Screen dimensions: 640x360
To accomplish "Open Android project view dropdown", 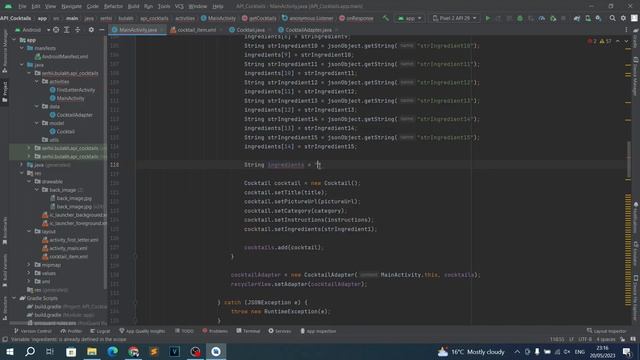I will 33,30.
